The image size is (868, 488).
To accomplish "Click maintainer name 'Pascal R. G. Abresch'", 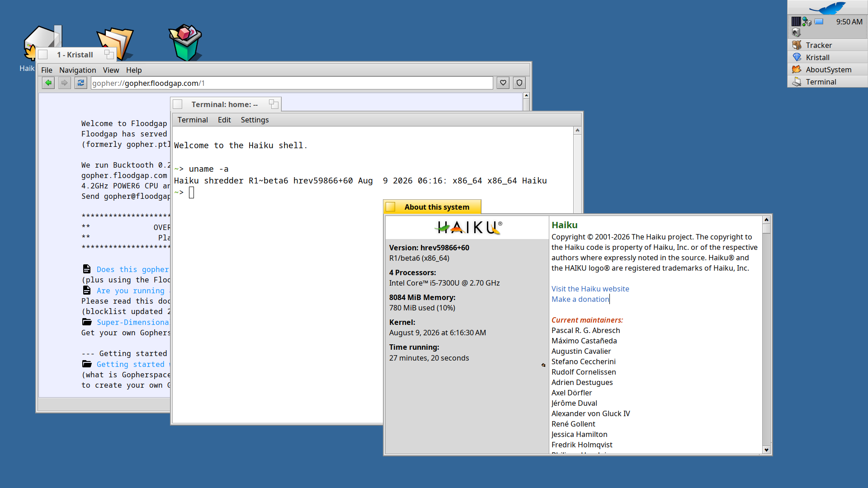I will pyautogui.click(x=586, y=330).
